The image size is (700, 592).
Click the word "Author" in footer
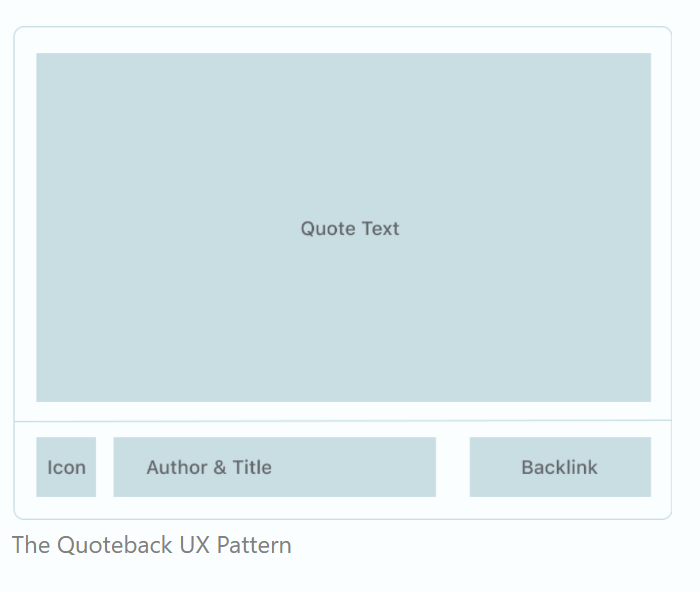[177, 467]
